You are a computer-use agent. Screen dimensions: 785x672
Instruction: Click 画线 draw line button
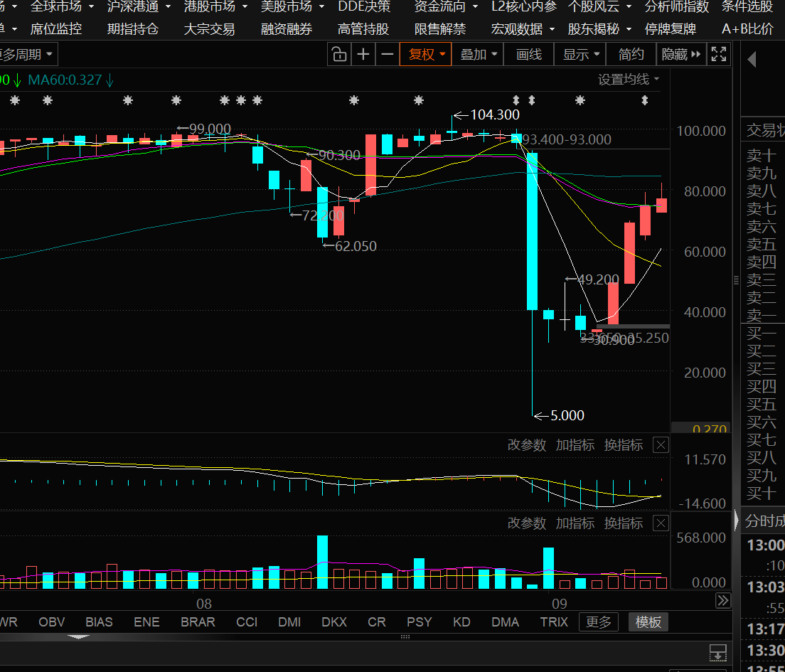pos(529,54)
